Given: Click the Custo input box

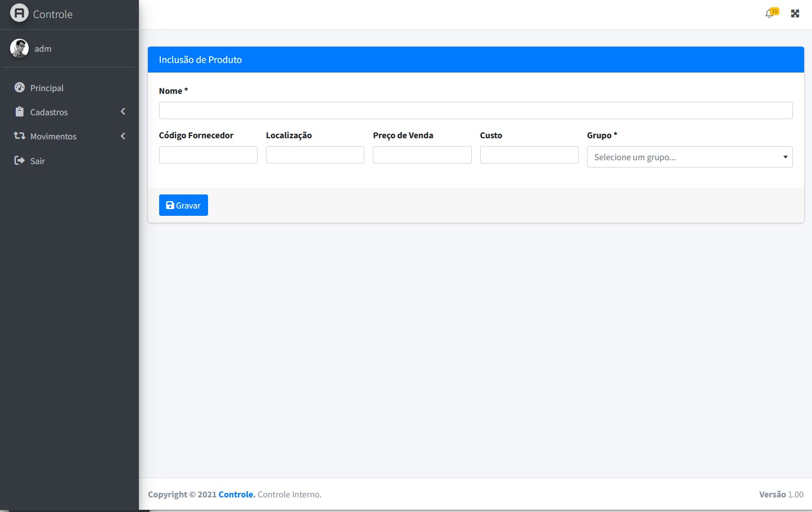Looking at the screenshot, I should click(x=529, y=155).
